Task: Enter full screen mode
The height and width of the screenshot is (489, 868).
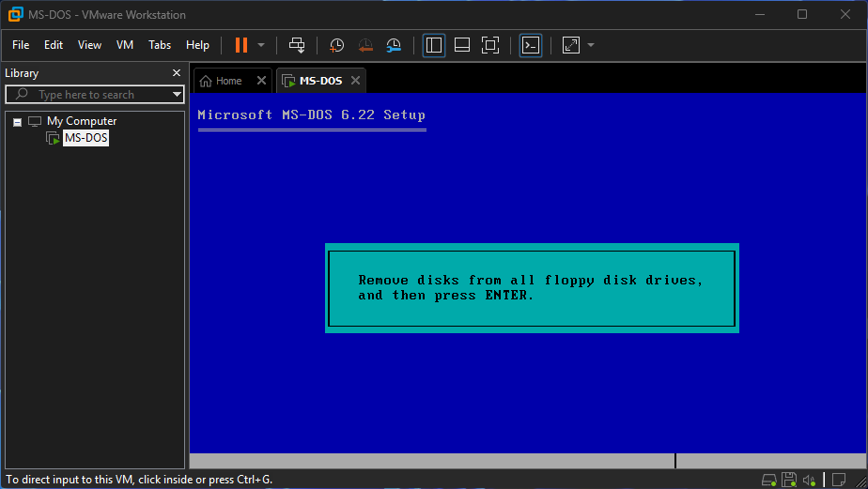Action: point(489,45)
